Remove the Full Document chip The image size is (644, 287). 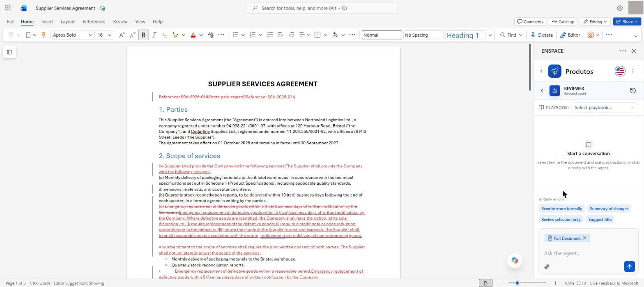(x=584, y=238)
